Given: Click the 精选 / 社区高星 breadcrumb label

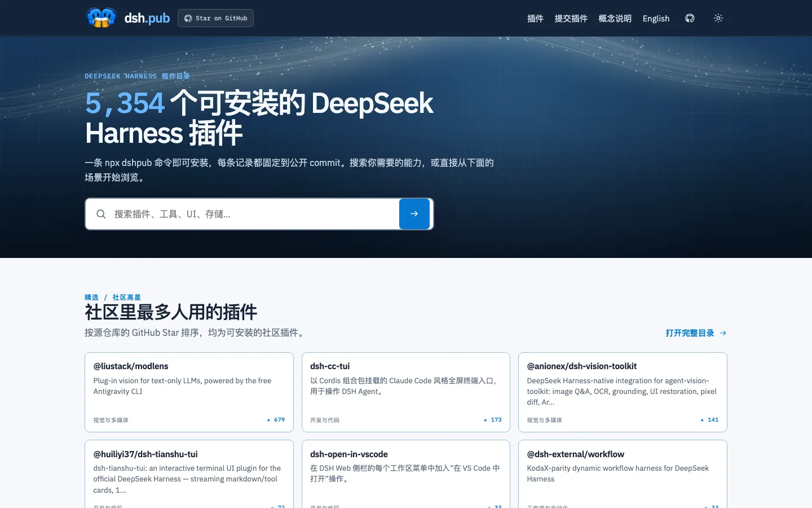Looking at the screenshot, I should click(x=113, y=297).
